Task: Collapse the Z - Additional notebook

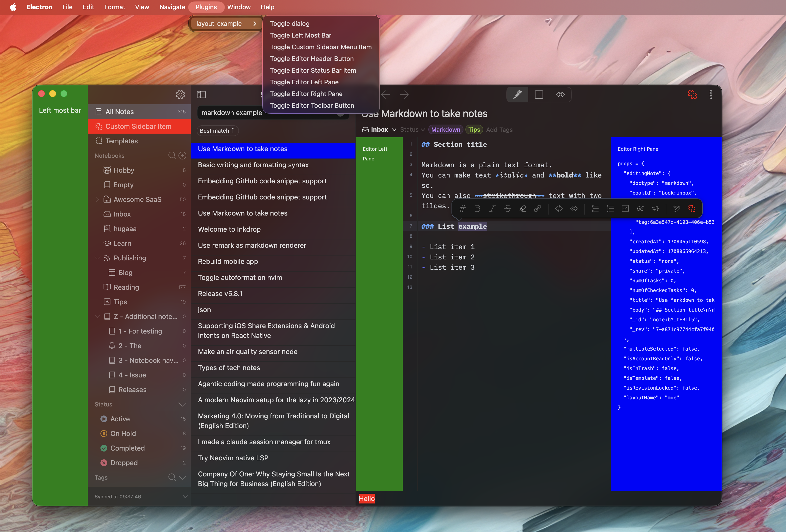Action: 97,316
